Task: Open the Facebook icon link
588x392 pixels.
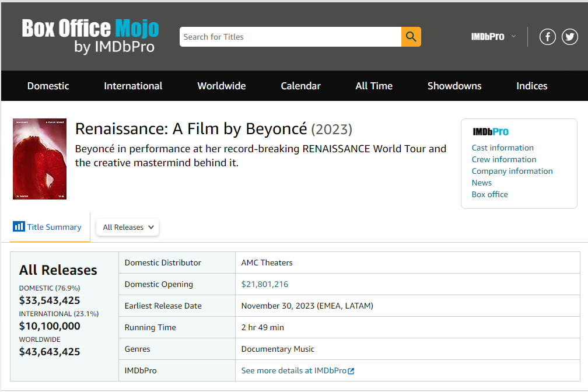Action: coord(547,37)
